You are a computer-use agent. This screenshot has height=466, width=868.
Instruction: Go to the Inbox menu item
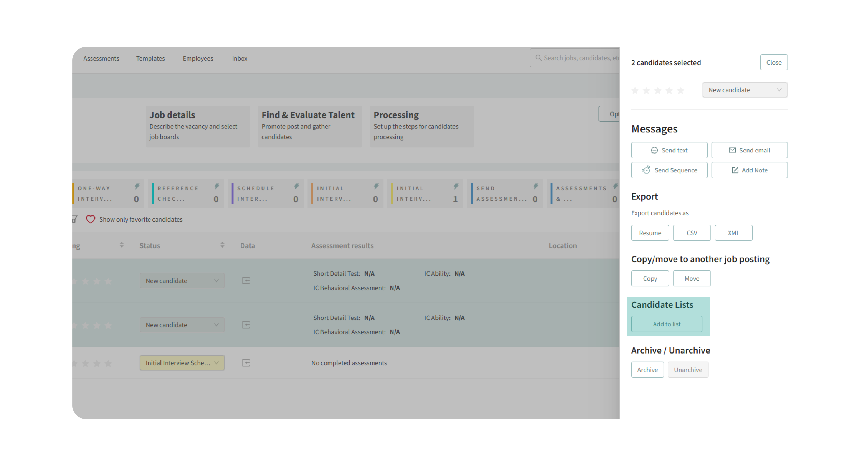click(240, 58)
